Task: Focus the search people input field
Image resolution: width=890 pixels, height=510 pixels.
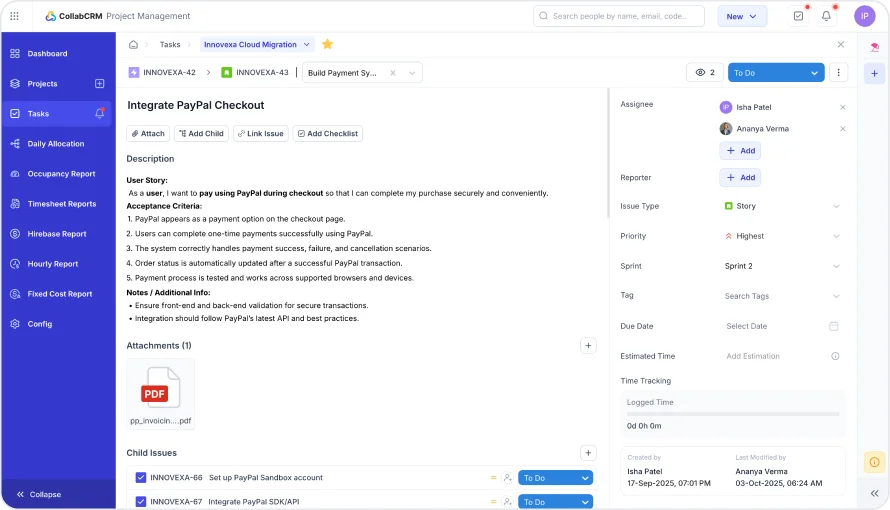Action: coord(619,16)
